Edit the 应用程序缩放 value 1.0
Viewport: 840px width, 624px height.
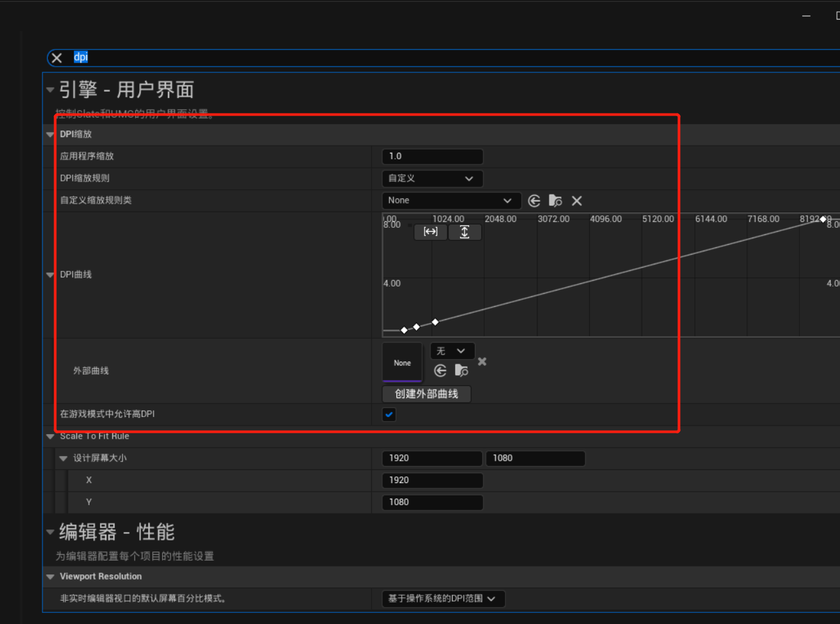pos(432,157)
